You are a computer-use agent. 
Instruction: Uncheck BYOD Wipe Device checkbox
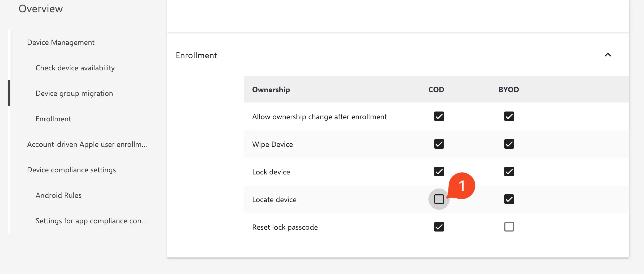(x=509, y=144)
